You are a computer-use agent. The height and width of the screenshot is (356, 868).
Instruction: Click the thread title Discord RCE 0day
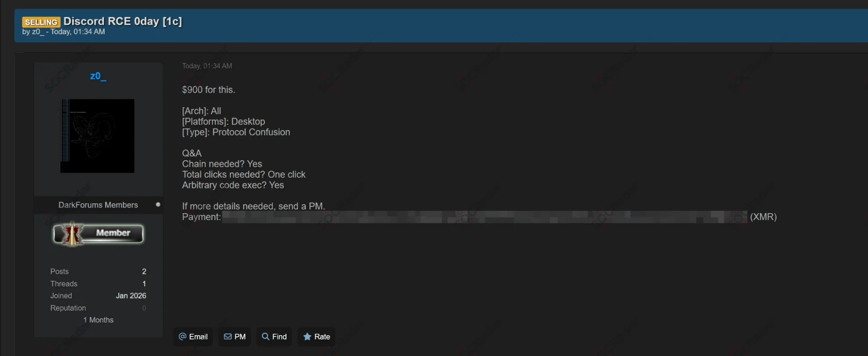pos(122,21)
